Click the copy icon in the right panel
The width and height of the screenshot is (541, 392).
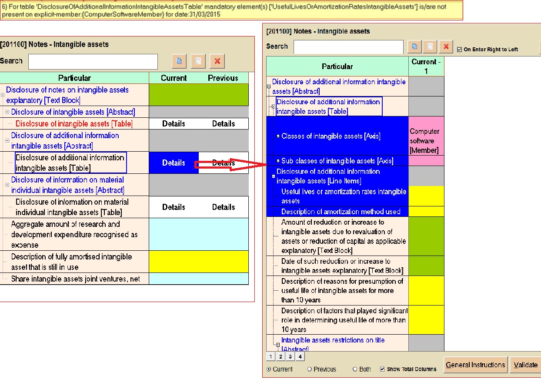pos(414,47)
